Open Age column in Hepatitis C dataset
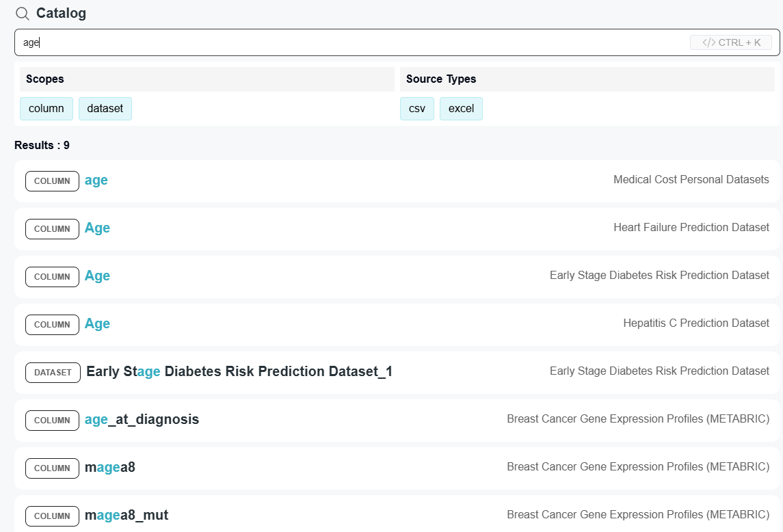 point(97,324)
